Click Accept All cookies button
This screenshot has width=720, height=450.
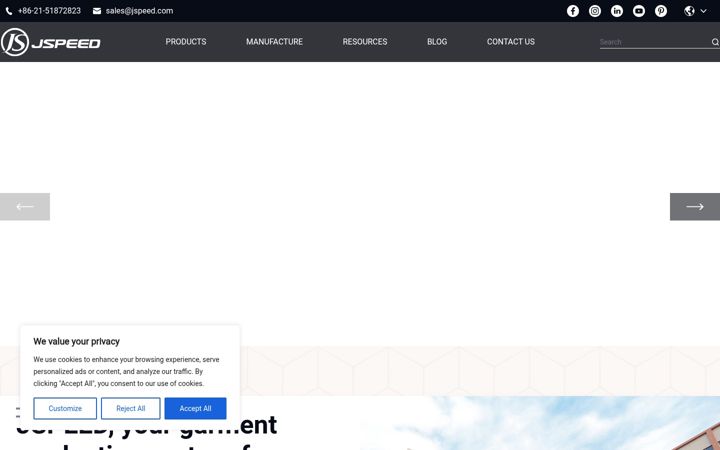coord(195,408)
